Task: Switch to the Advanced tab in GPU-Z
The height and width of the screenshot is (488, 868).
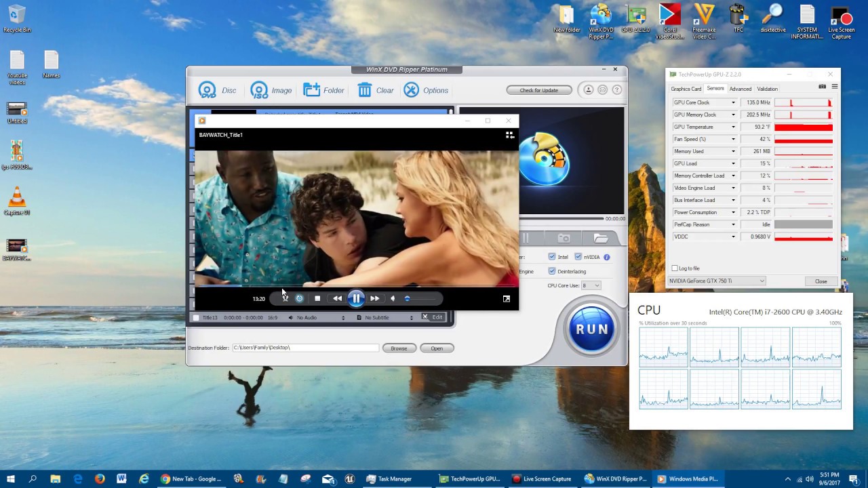Action: click(x=741, y=89)
